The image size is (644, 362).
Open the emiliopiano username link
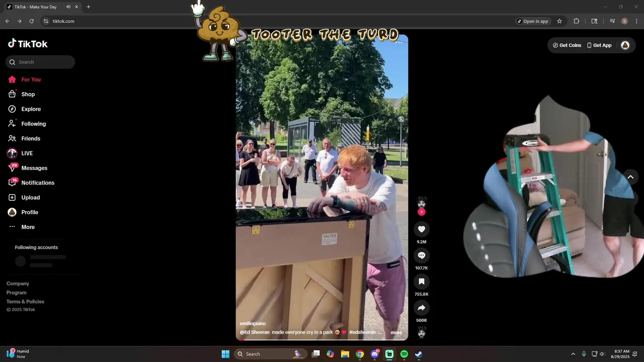coord(253,323)
